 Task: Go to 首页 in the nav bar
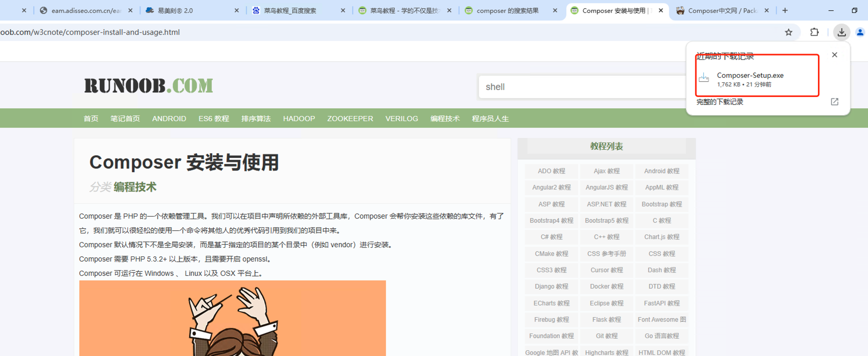pos(91,118)
